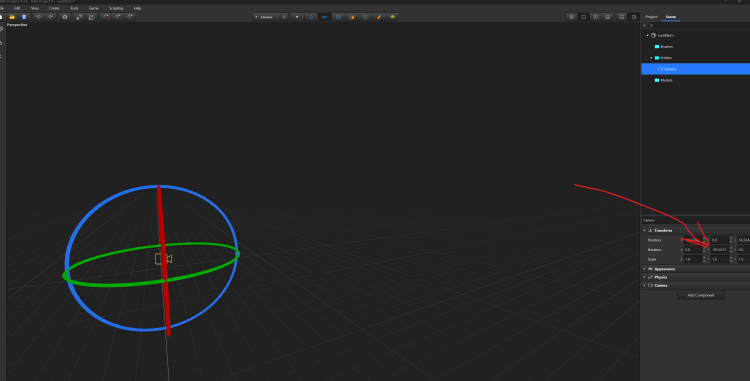Image resolution: width=750 pixels, height=381 pixels.
Task: Click the Camera name field in inspector
Action: pos(695,220)
